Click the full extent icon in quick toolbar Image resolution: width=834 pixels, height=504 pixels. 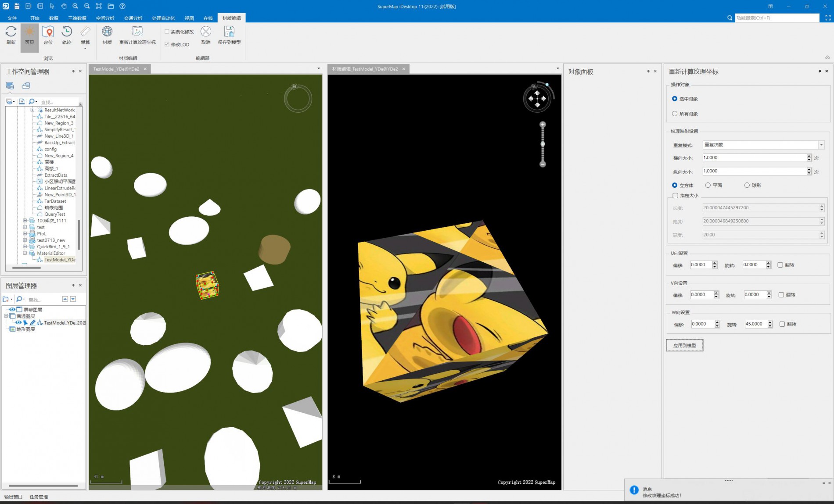[x=99, y=6]
